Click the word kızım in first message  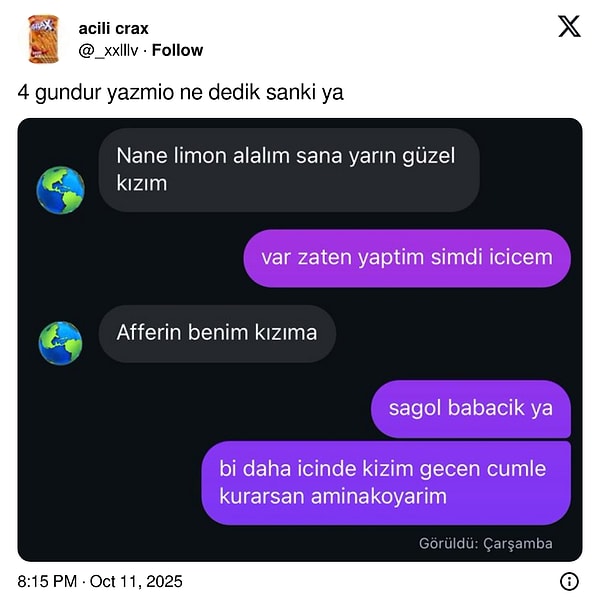pyautogui.click(x=142, y=183)
